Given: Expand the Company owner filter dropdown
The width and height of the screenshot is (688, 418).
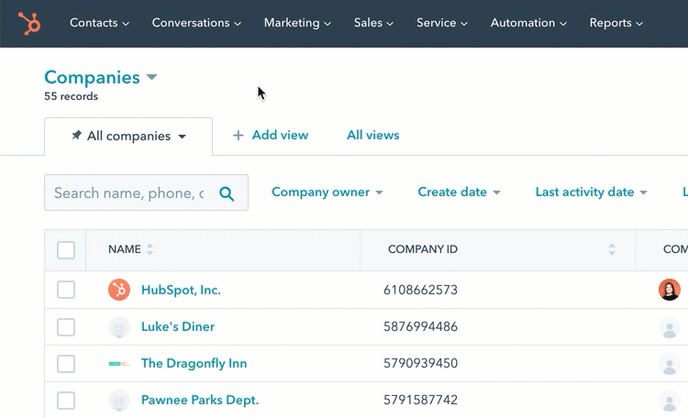Looking at the screenshot, I should pyautogui.click(x=327, y=192).
